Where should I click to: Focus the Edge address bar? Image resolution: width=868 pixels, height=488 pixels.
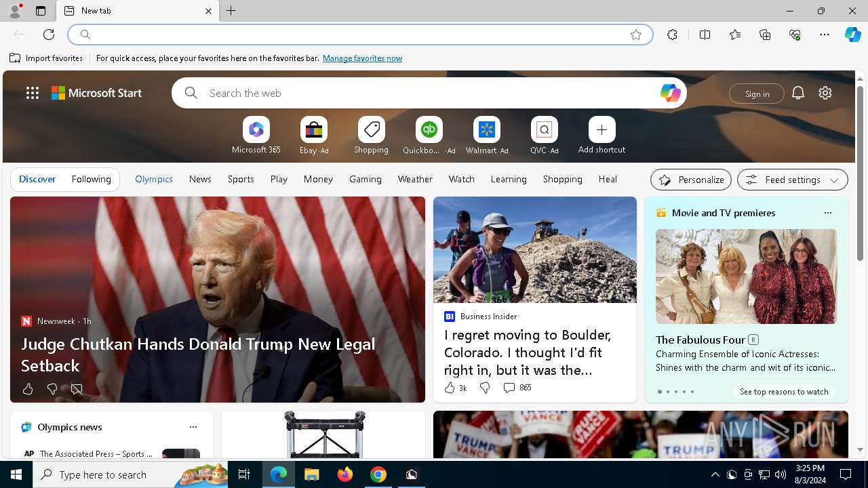[x=360, y=35]
